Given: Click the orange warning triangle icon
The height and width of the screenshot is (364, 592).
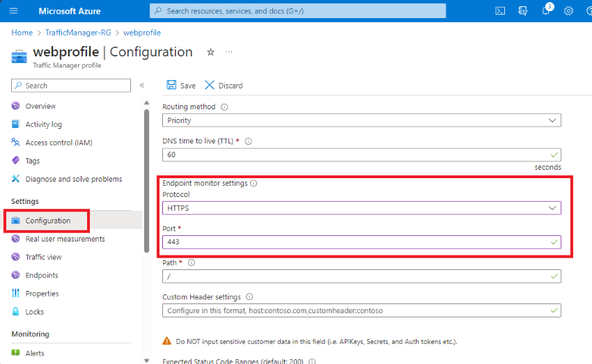Looking at the screenshot, I should pos(167,341).
